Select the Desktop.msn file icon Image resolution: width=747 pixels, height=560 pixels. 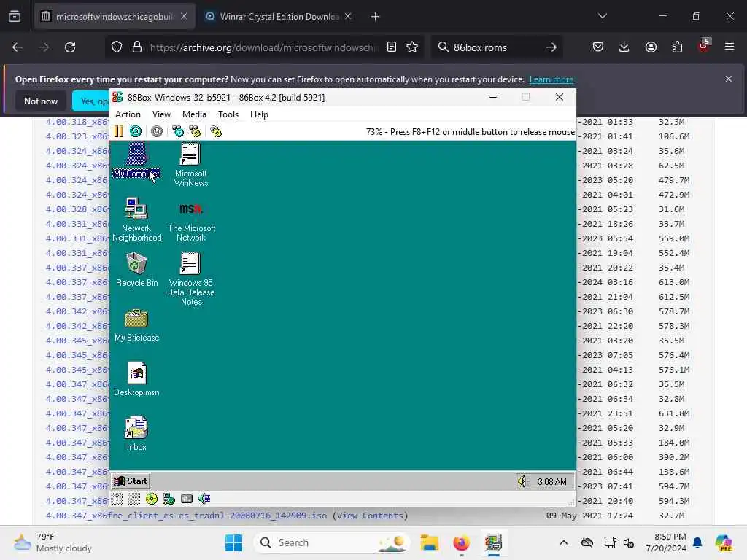click(x=136, y=379)
